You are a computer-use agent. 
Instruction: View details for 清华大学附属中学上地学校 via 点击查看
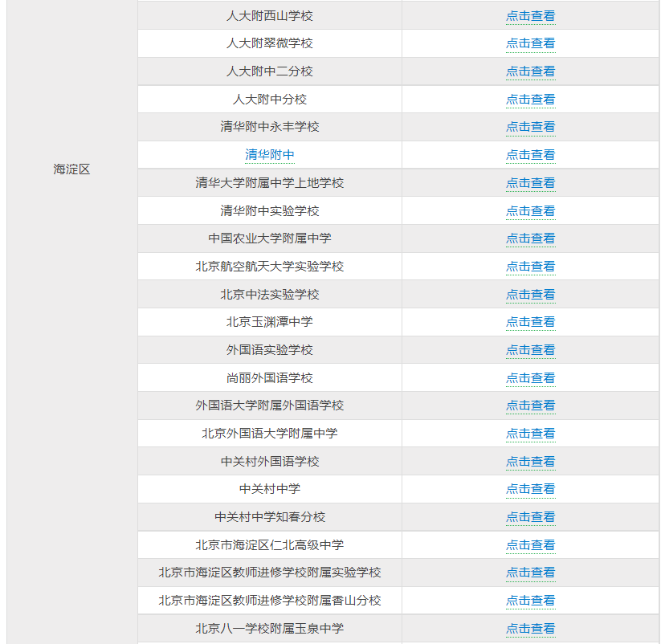[x=531, y=183]
